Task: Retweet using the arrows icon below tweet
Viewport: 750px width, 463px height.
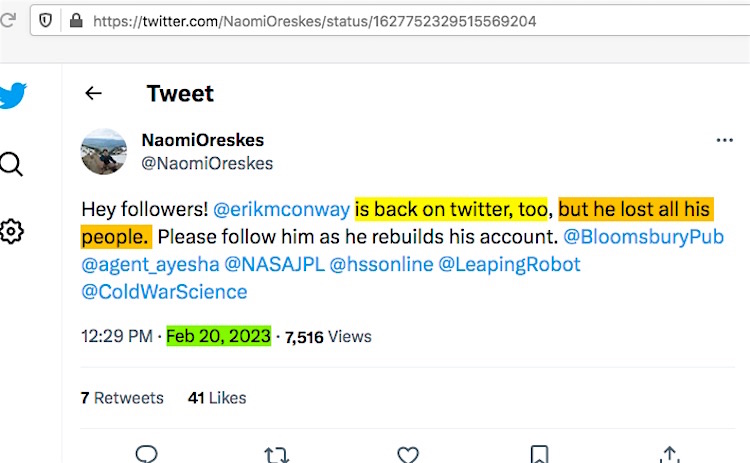Action: (277, 454)
